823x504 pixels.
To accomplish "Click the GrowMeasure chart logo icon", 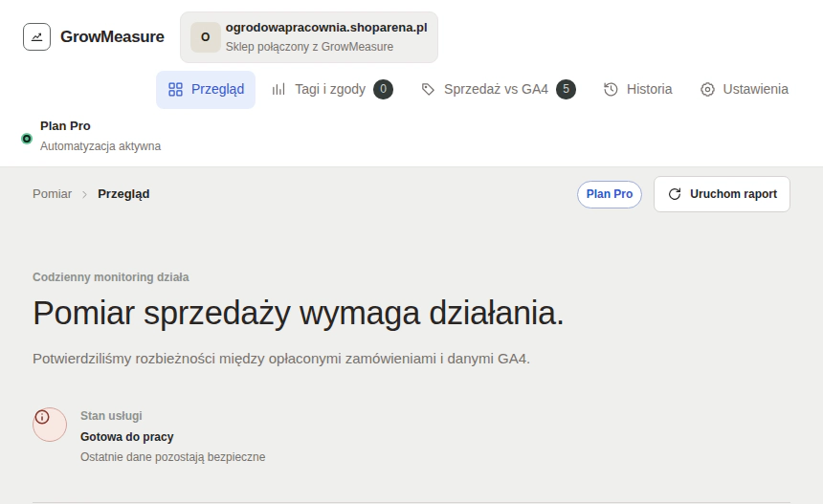I will point(36,36).
